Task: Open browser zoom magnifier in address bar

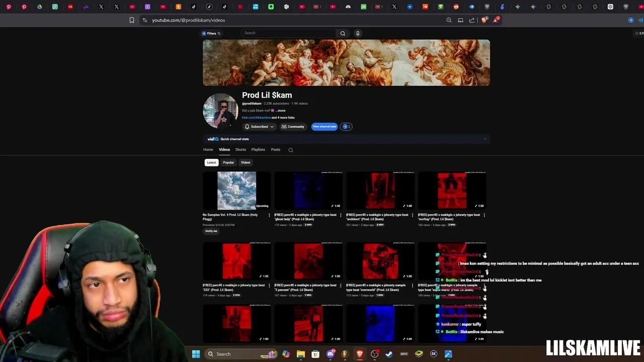Action: (449, 20)
